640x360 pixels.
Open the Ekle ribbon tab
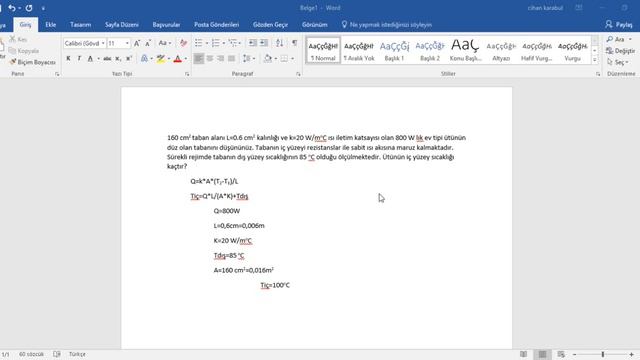click(x=51, y=24)
